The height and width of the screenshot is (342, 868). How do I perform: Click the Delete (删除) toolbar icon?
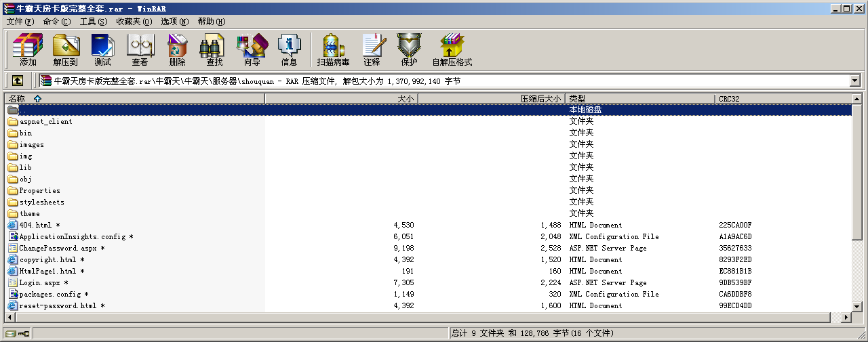point(177,49)
